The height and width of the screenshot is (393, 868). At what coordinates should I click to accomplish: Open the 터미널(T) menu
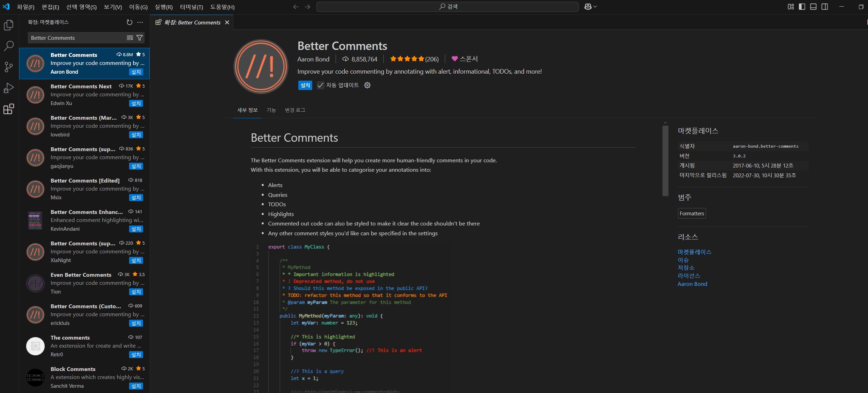click(192, 7)
